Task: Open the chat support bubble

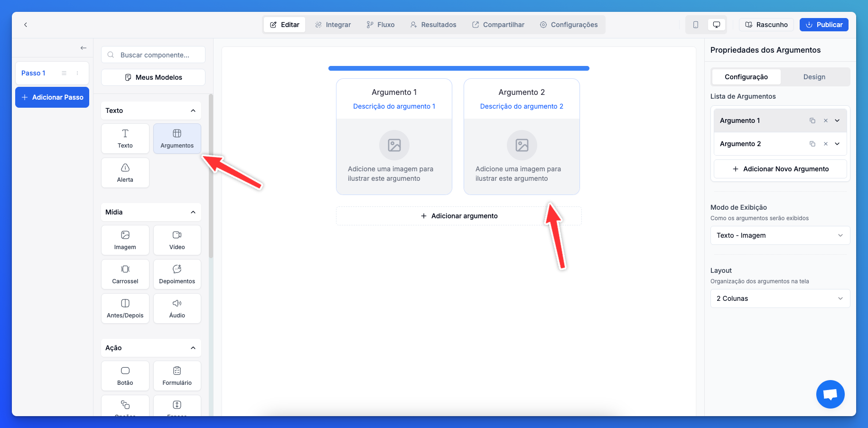Action: pos(830,394)
